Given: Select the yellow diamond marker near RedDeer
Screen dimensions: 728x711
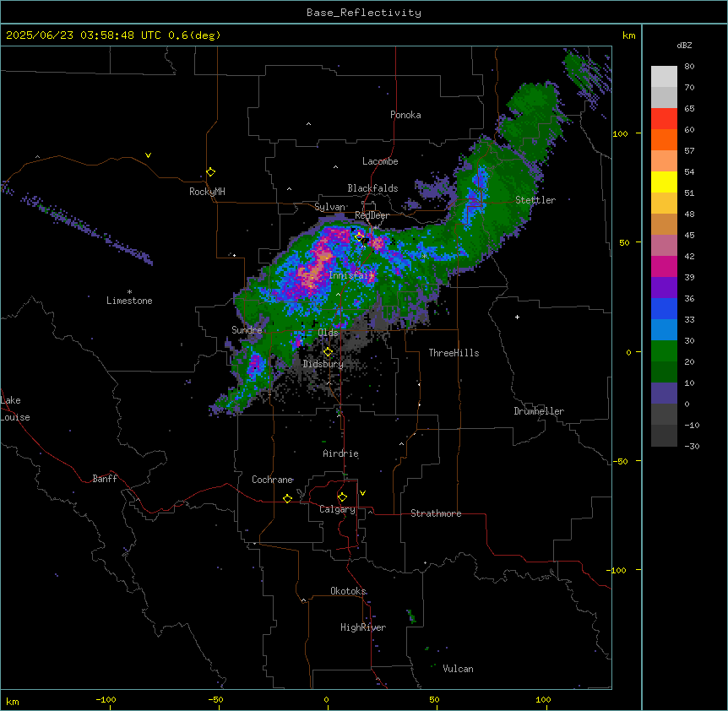Looking at the screenshot, I should tap(359, 236).
